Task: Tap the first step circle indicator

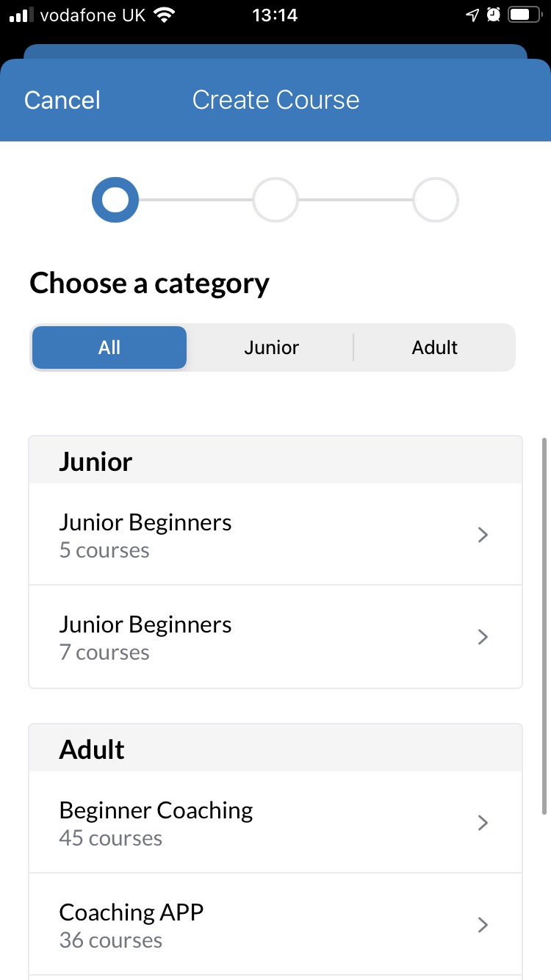Action: point(115,200)
